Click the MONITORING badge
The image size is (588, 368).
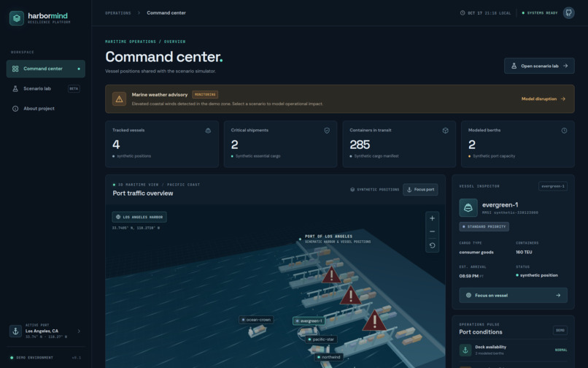tap(205, 95)
